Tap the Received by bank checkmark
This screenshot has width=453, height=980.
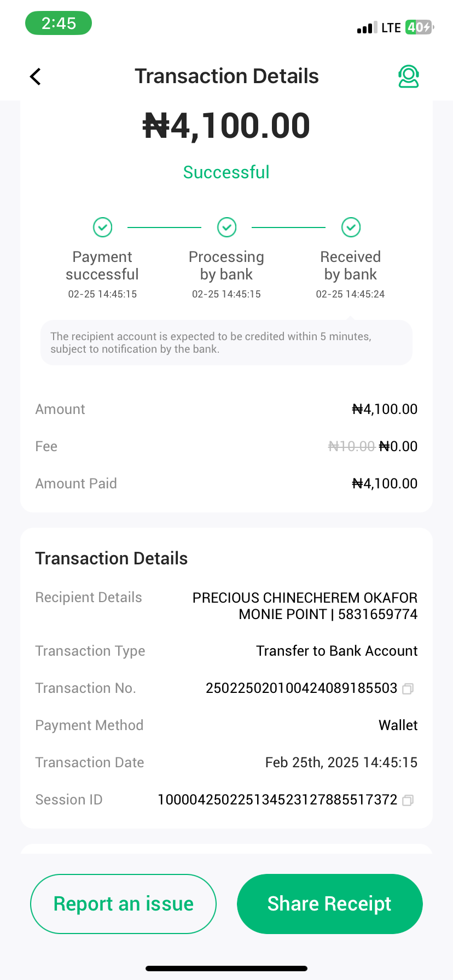point(351,227)
